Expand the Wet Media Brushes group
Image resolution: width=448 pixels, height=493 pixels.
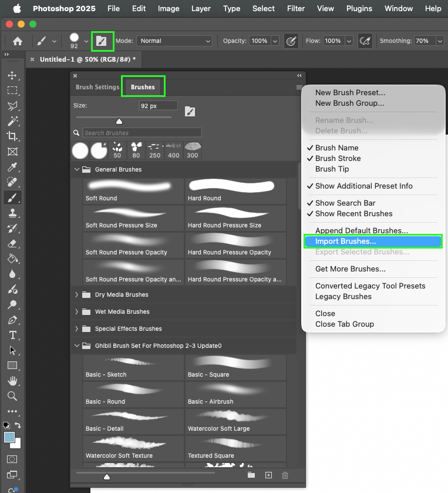click(x=77, y=311)
